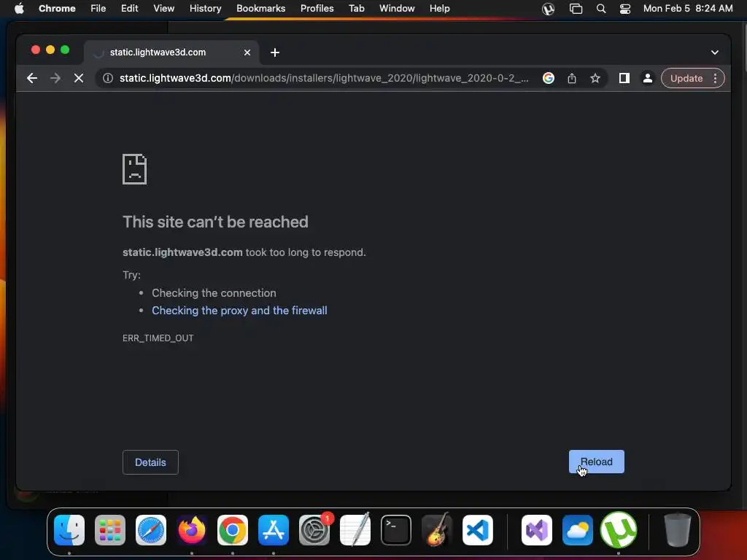Click the sad page error icon
This screenshot has height=560, width=747.
pyautogui.click(x=135, y=169)
